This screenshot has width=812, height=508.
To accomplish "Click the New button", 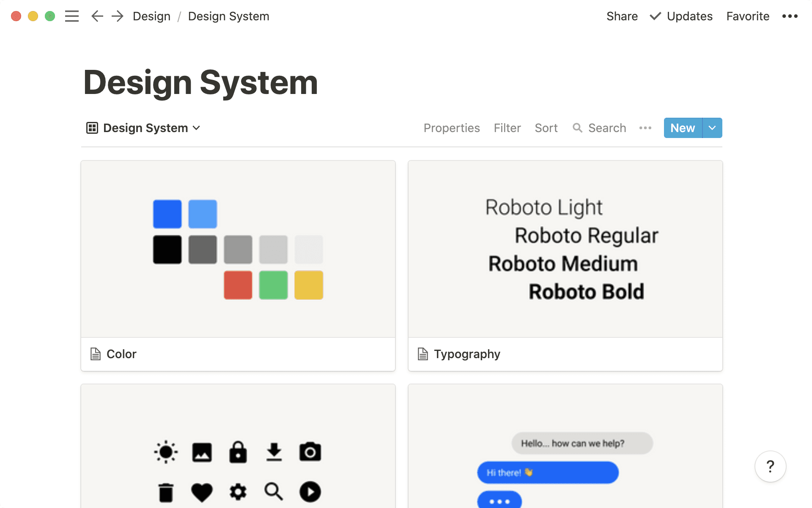I will 682,128.
